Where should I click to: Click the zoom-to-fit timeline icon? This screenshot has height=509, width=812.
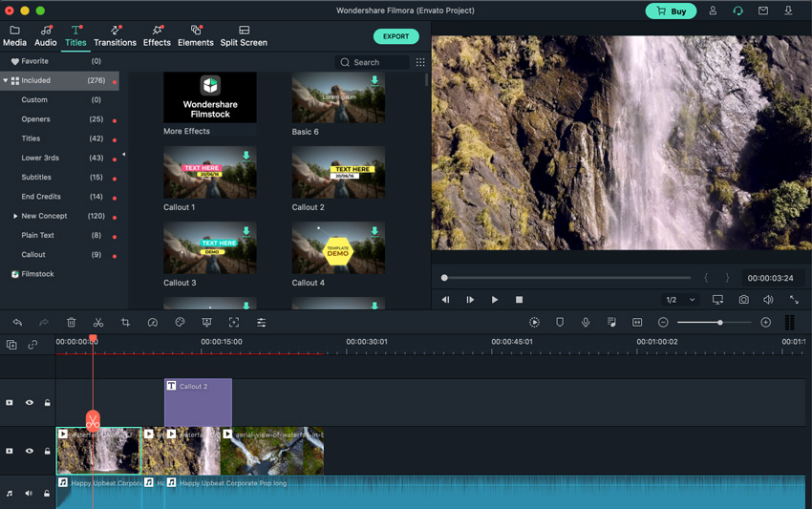(637, 322)
